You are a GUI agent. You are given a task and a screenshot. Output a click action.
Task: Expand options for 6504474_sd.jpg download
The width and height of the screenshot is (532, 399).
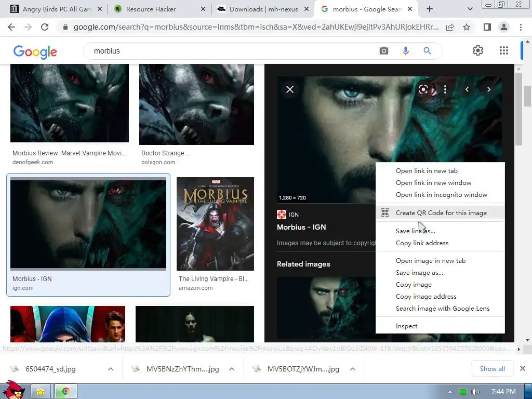click(111, 369)
